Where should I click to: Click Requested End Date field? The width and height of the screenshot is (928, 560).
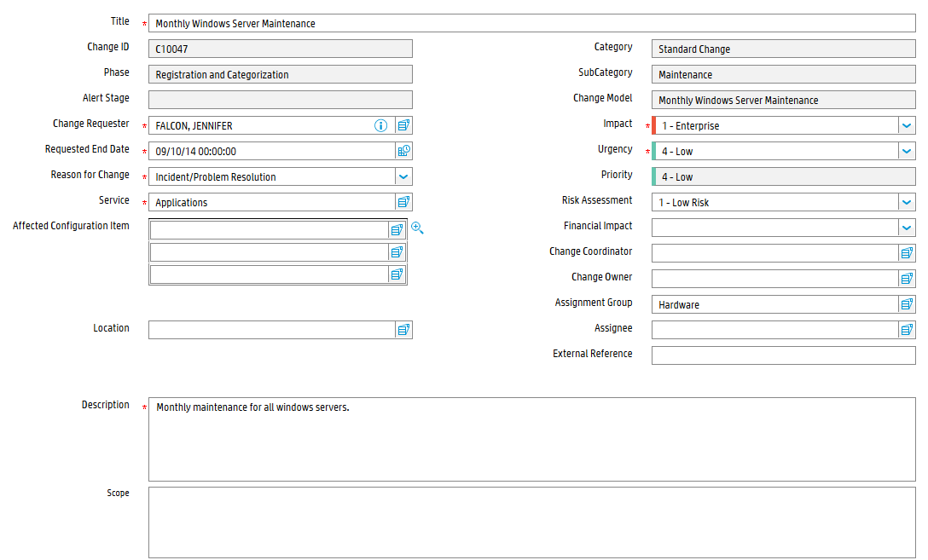coord(271,151)
